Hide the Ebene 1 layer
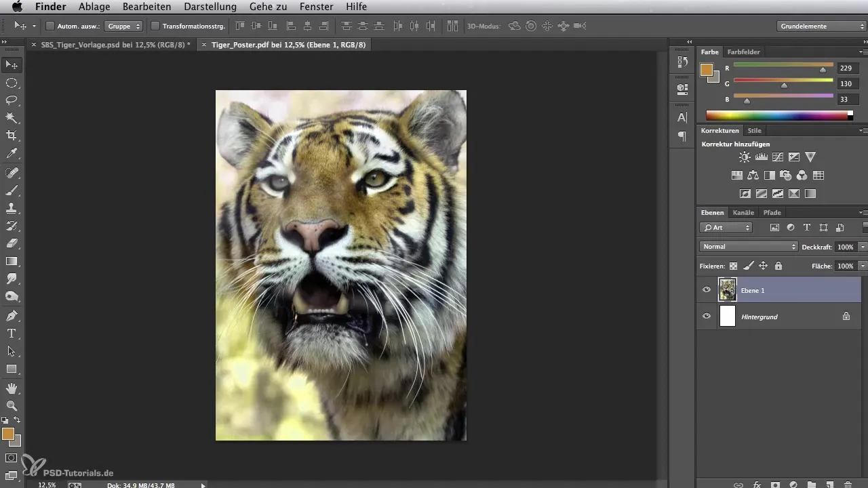The image size is (868, 488). [707, 290]
